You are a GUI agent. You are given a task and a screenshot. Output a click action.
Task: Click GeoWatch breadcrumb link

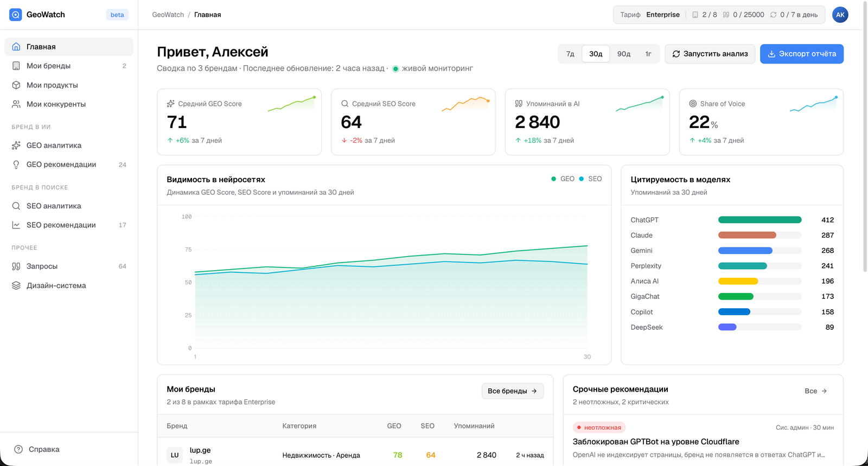(168, 15)
